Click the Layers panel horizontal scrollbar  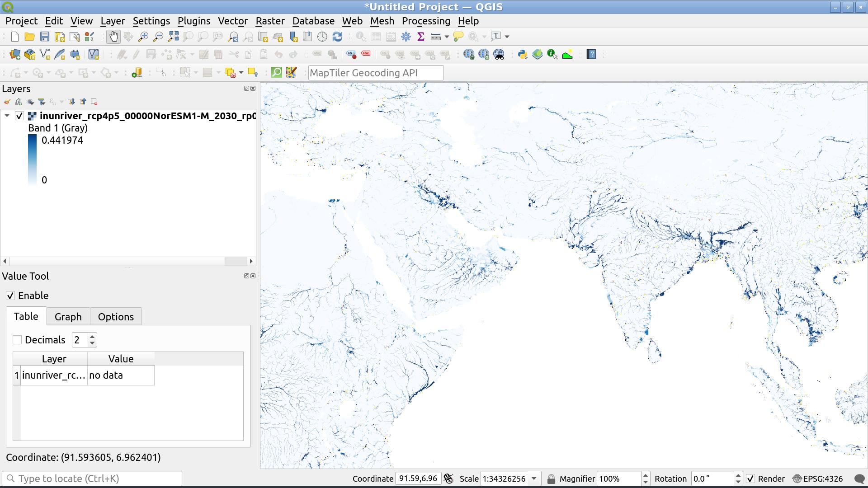118,261
